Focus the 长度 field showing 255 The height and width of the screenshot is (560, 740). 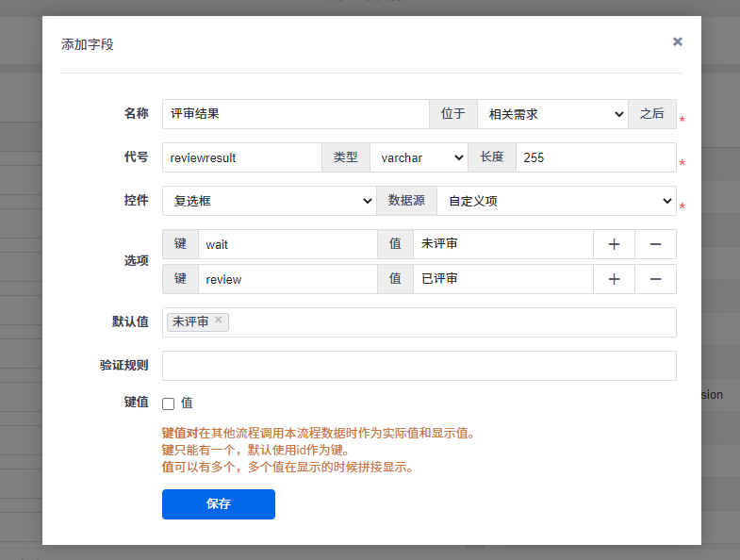[x=595, y=157]
